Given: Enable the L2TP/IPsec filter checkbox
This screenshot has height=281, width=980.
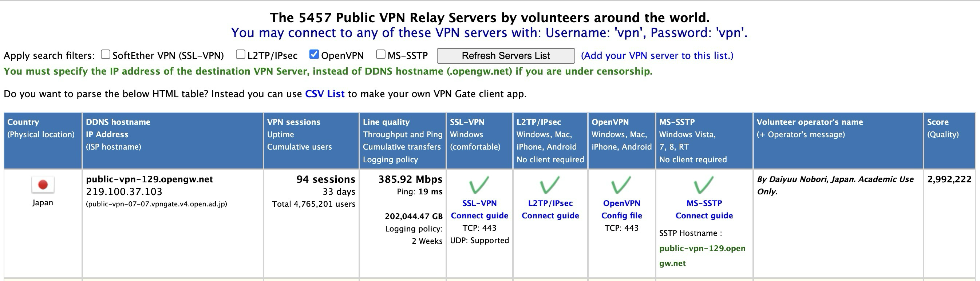Looking at the screenshot, I should point(240,54).
